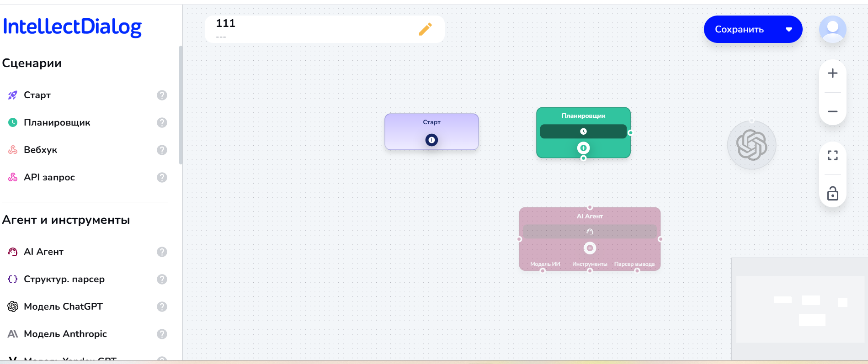
Task: Click plus button on AI Агент node
Action: pos(590,248)
